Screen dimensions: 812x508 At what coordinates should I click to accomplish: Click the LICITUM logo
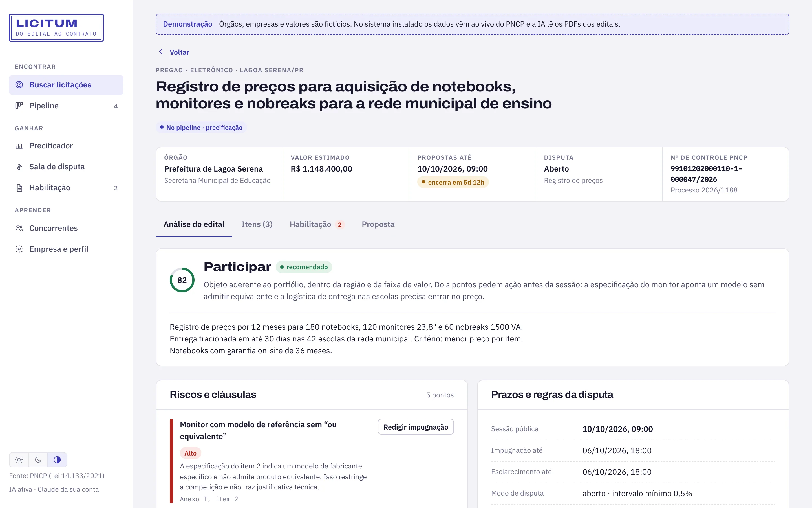[x=56, y=28]
